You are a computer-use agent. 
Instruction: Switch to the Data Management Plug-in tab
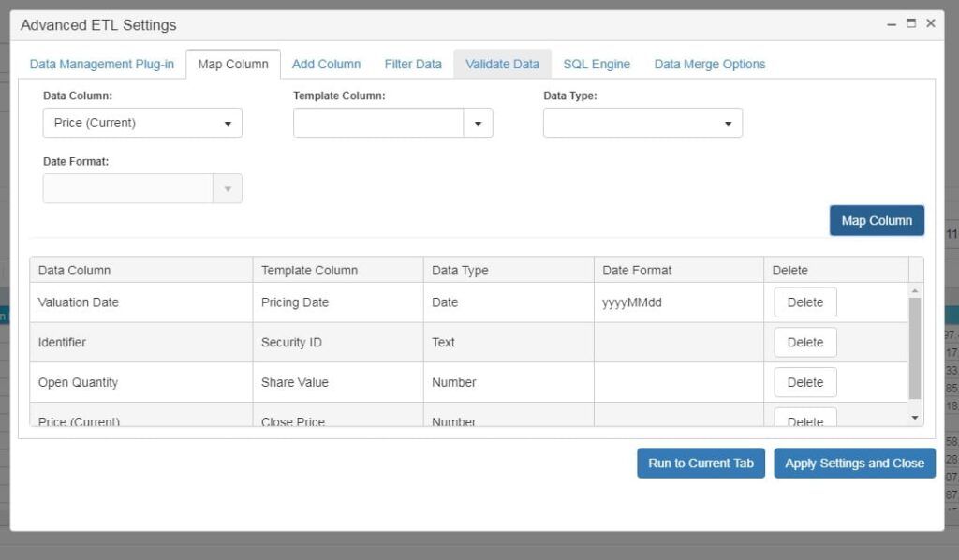pos(102,65)
